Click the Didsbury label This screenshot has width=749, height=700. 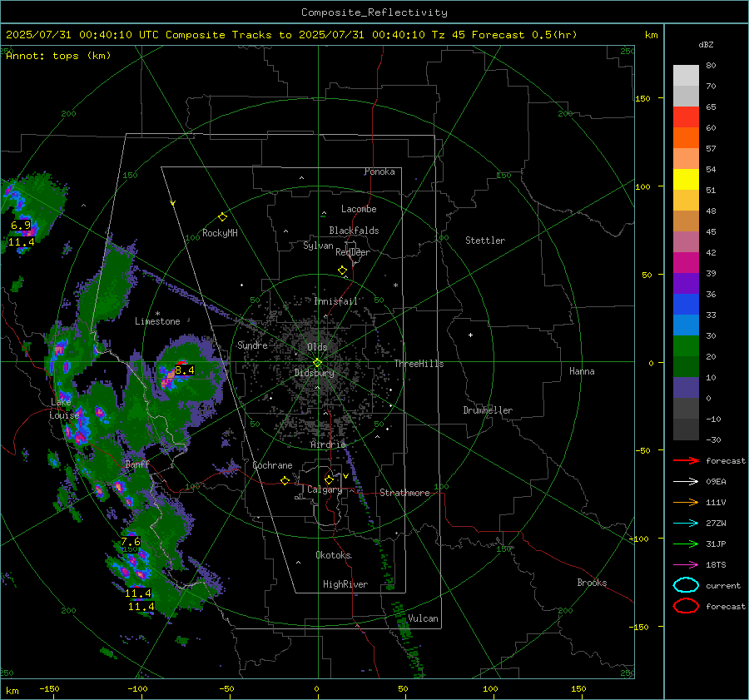(314, 373)
